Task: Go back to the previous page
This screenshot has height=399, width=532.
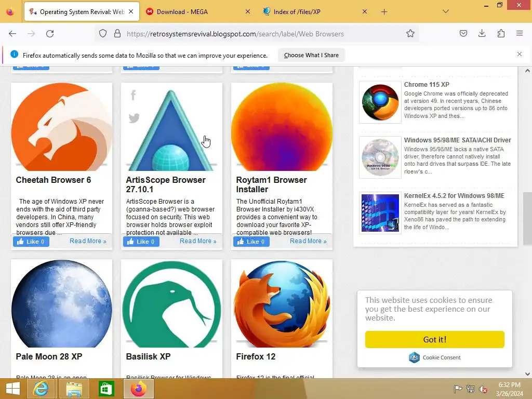Action: [12, 34]
